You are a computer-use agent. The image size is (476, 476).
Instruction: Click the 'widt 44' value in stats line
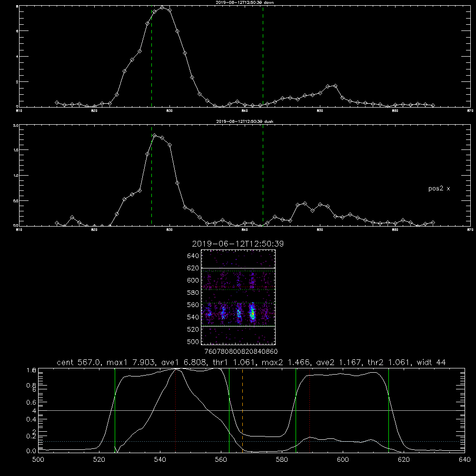tap(431, 362)
